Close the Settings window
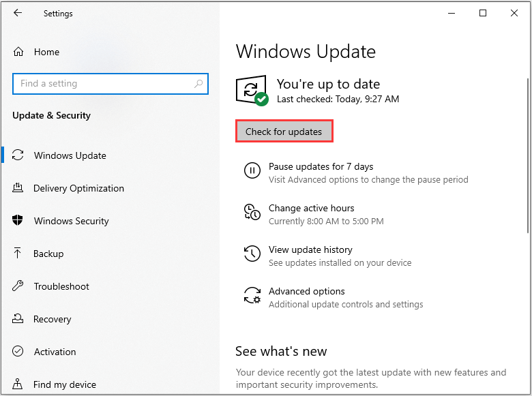The height and width of the screenshot is (396, 532). [x=514, y=13]
